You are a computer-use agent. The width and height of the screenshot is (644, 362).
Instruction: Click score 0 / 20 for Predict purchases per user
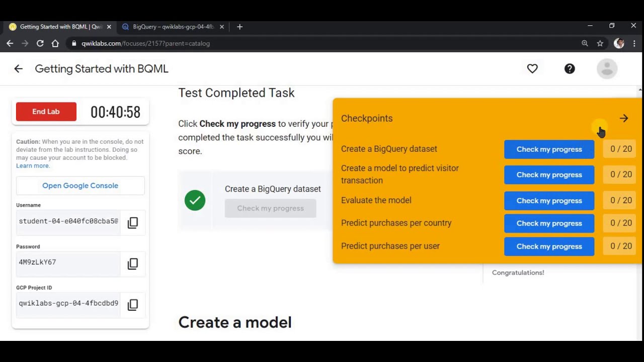[621, 246]
